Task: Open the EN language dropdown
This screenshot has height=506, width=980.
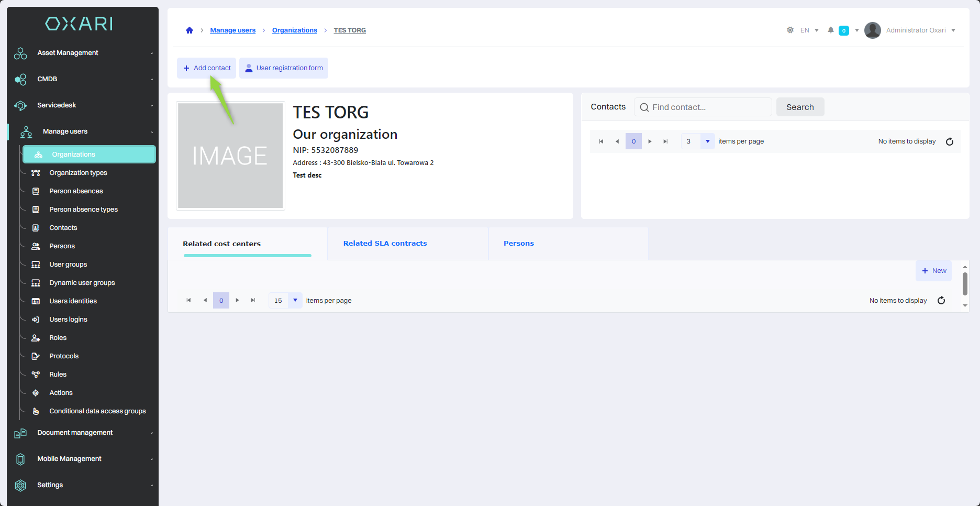Action: point(809,30)
